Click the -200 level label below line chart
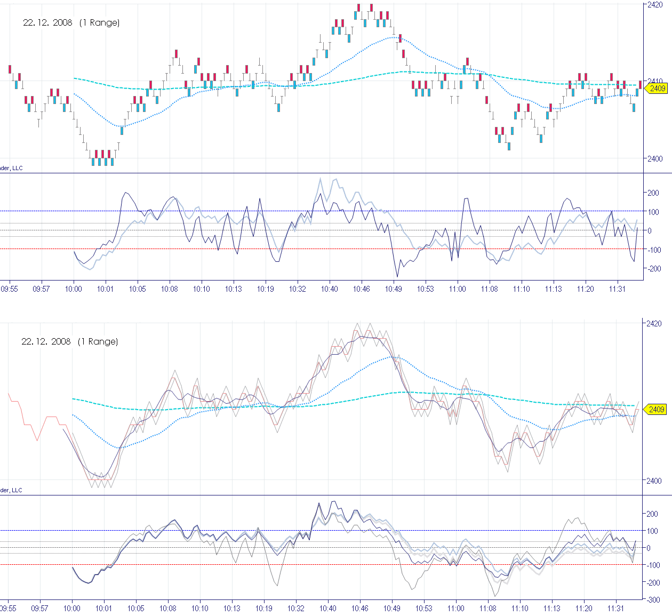Image resolution: width=672 pixels, height=616 pixels. click(652, 583)
